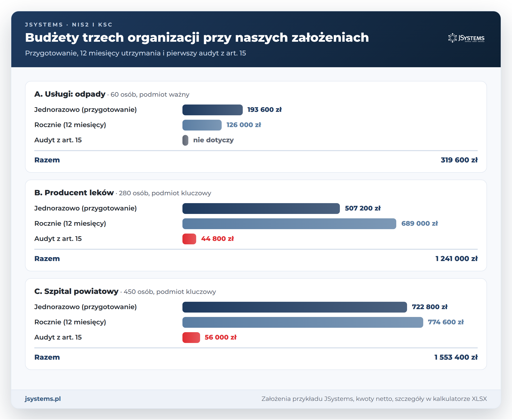
Task: Select the red value '56 000 zł'
Action: (x=221, y=337)
